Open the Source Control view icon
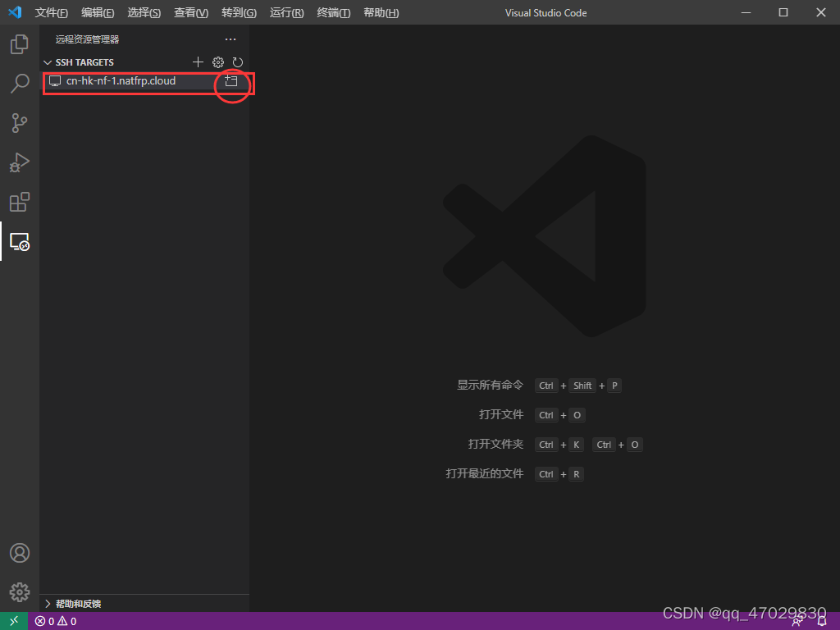 point(20,123)
